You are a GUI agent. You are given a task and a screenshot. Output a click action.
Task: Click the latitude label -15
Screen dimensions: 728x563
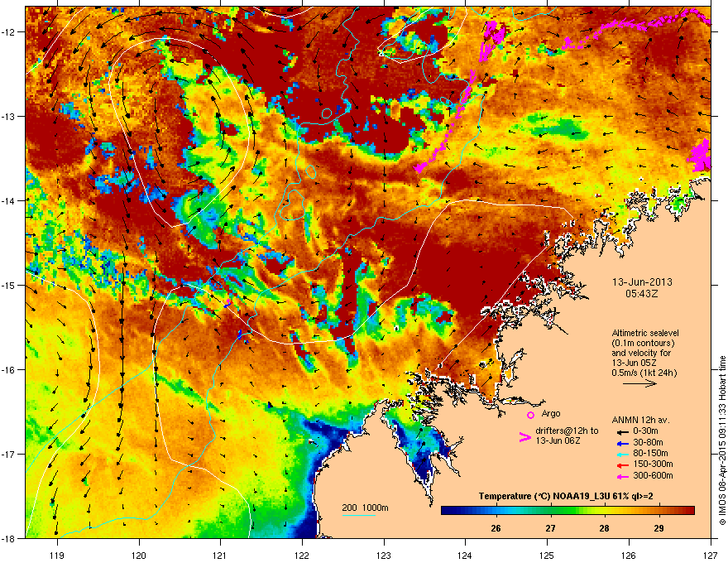pos(9,285)
